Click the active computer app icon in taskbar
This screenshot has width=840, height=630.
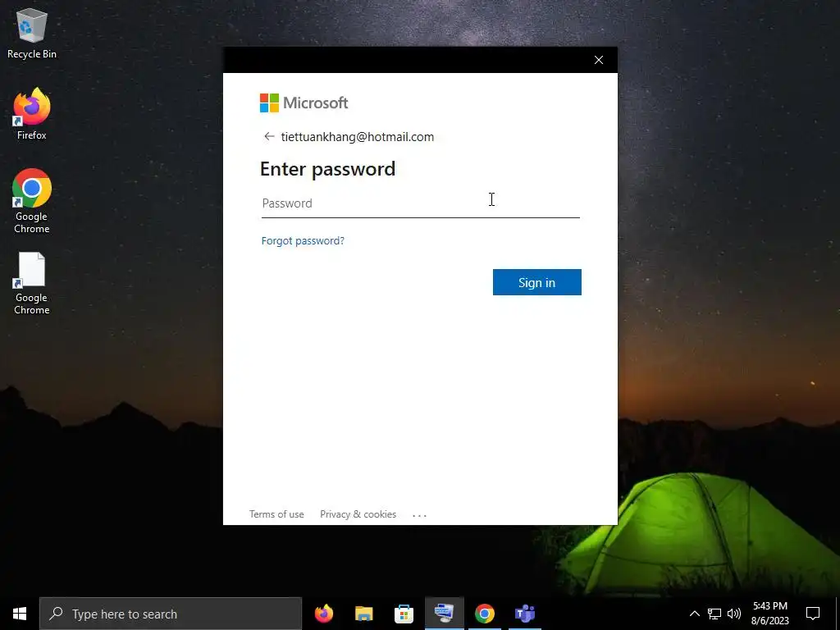click(444, 614)
